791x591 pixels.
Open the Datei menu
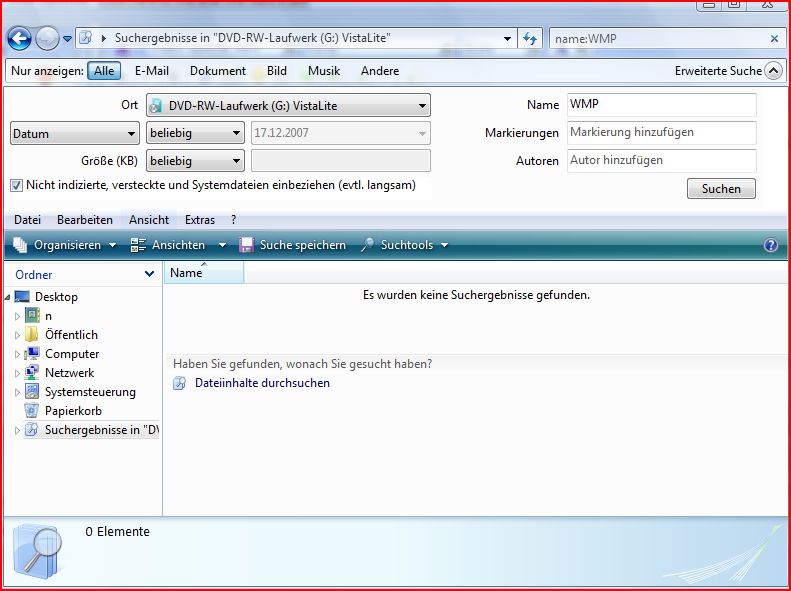coord(28,220)
